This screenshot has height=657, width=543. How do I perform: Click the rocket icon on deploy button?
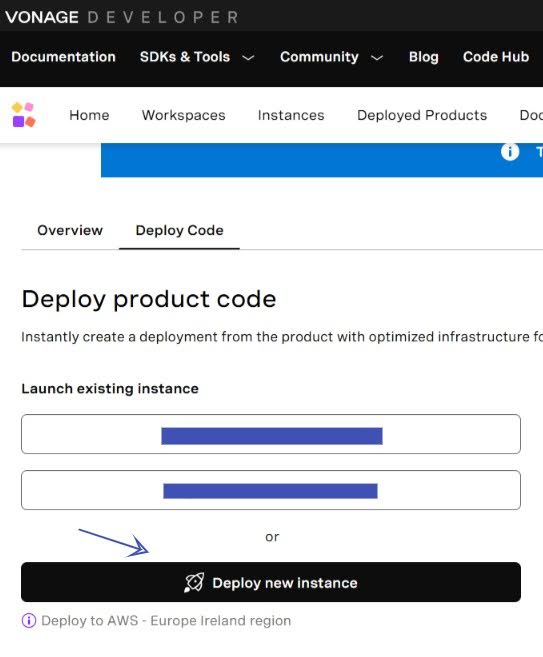194,582
